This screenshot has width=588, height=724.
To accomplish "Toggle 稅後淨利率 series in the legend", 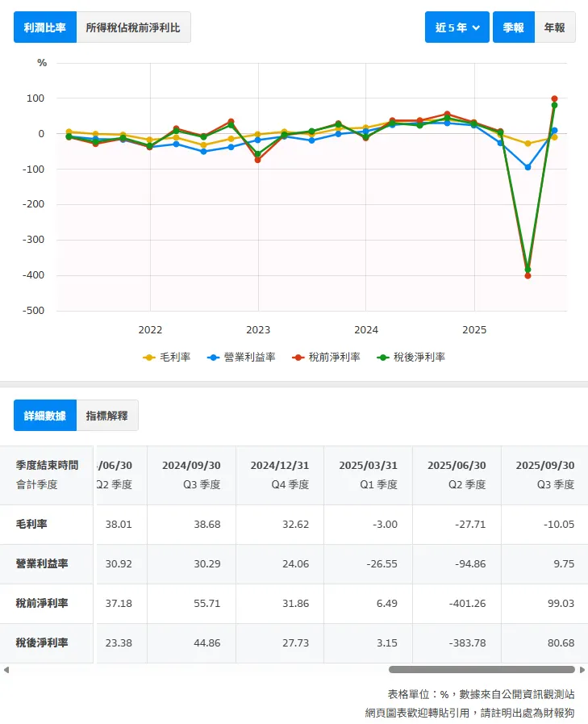I will point(411,357).
